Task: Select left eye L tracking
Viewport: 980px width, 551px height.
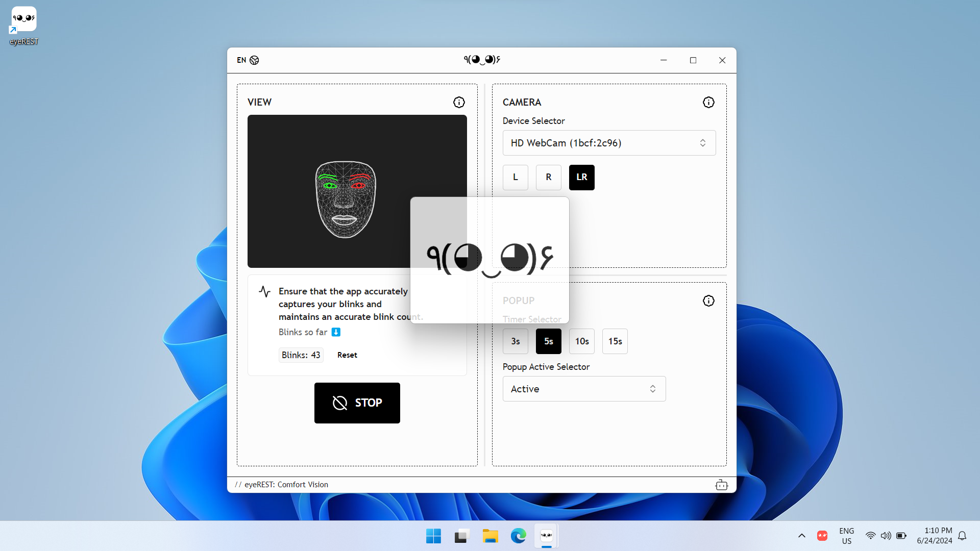Action: pos(515,178)
